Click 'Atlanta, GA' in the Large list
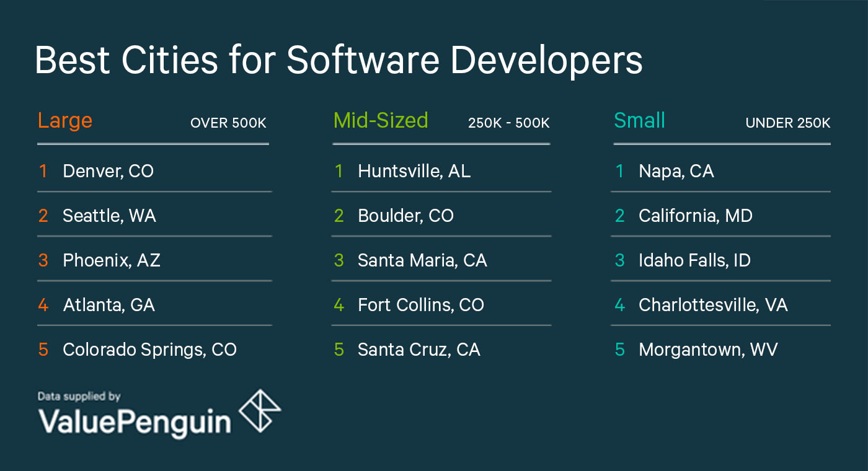Viewport: 868px width, 471px height. [109, 305]
